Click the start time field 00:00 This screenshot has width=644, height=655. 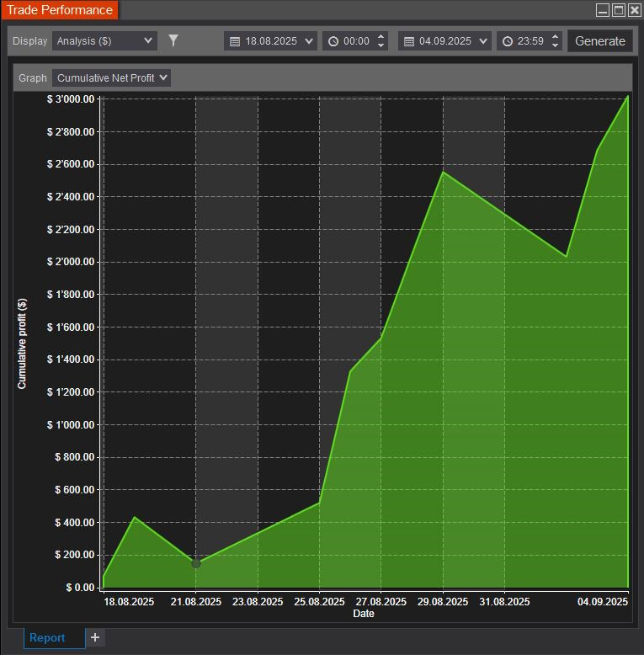(356, 41)
